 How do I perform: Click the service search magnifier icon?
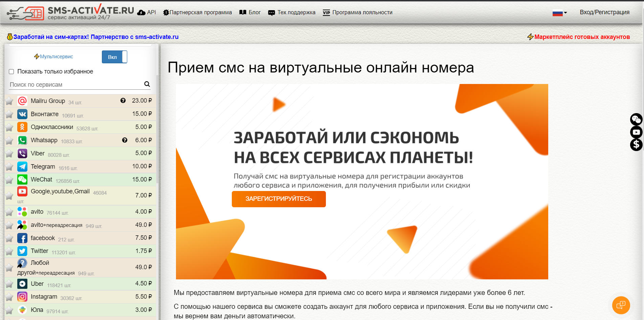click(147, 84)
